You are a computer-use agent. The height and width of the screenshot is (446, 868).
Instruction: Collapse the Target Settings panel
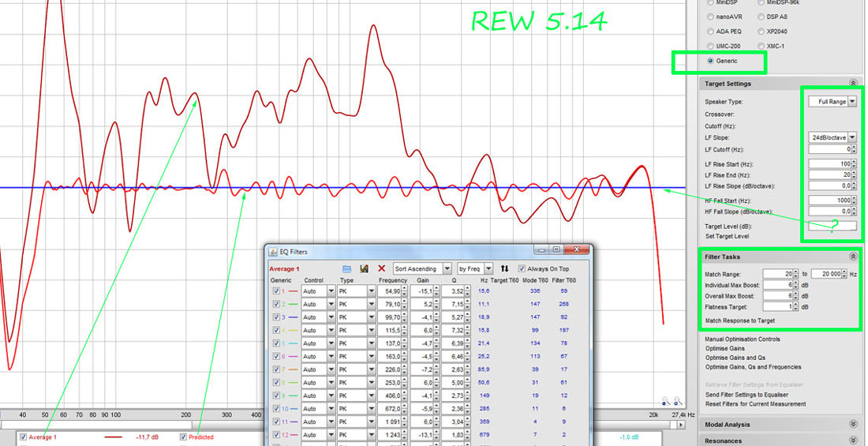pyautogui.click(x=852, y=83)
